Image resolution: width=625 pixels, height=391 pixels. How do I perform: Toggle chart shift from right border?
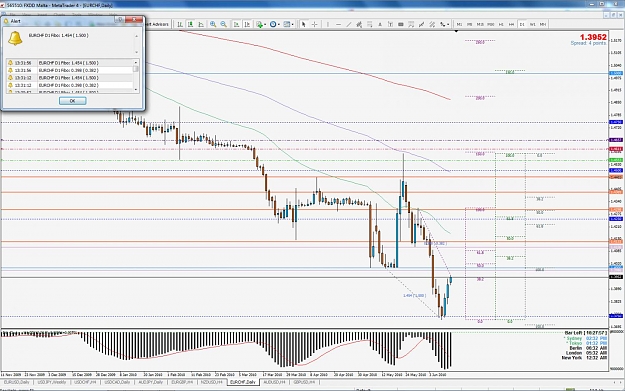pos(247,24)
